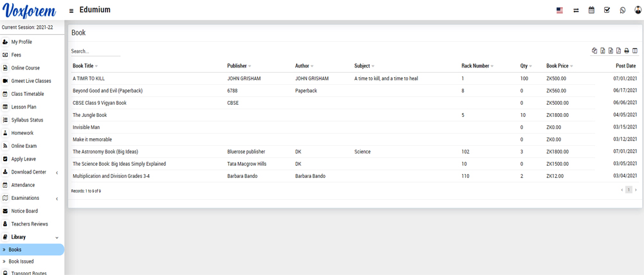Open the column visibility icon
Image resolution: width=644 pixels, height=275 pixels.
pyautogui.click(x=635, y=51)
